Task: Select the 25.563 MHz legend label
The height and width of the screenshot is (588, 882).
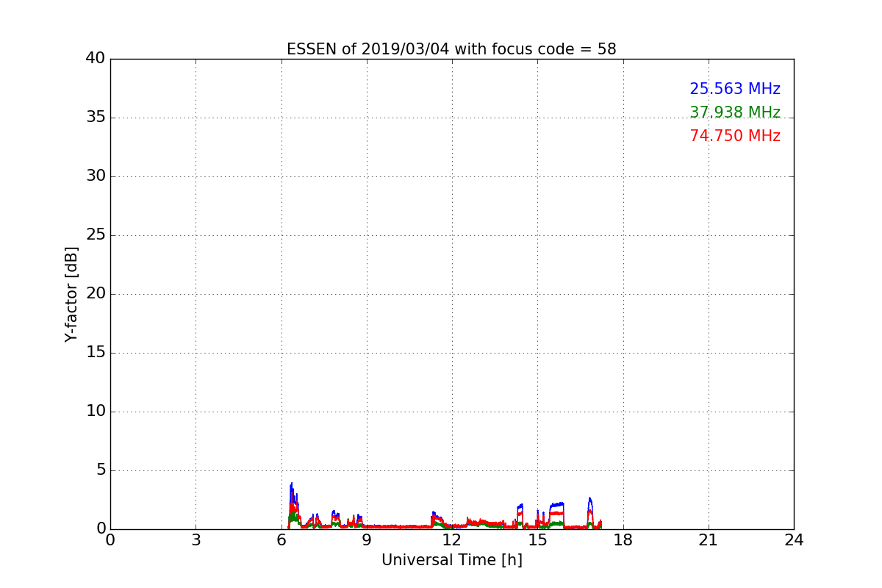Action: tap(735, 89)
